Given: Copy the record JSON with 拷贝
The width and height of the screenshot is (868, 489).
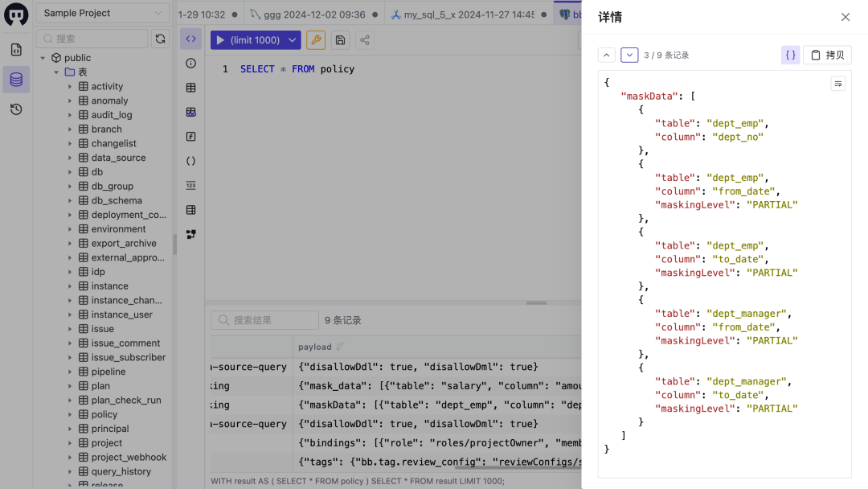Looking at the screenshot, I should [828, 55].
